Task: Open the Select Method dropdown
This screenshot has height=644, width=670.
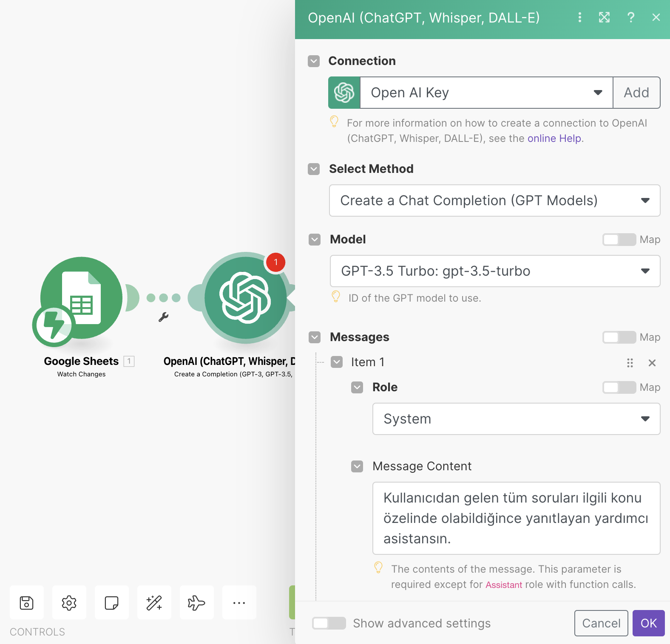Action: 495,201
